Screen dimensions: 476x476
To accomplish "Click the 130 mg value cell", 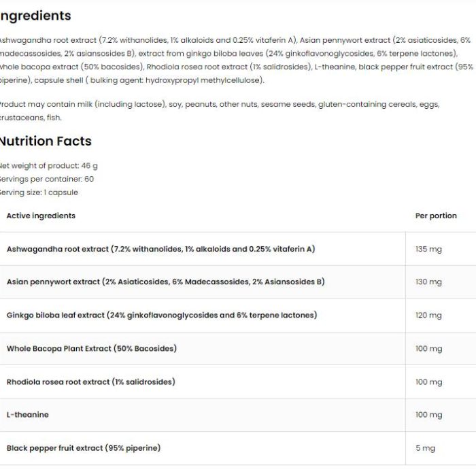I will [428, 282].
